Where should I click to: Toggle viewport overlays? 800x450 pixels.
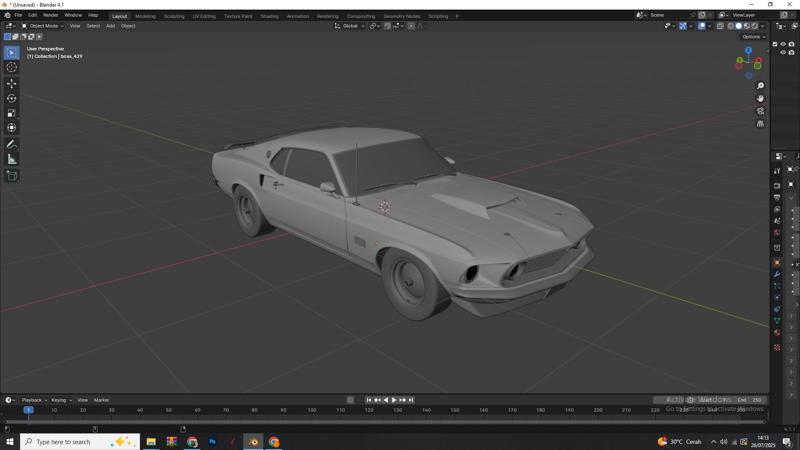coord(702,26)
